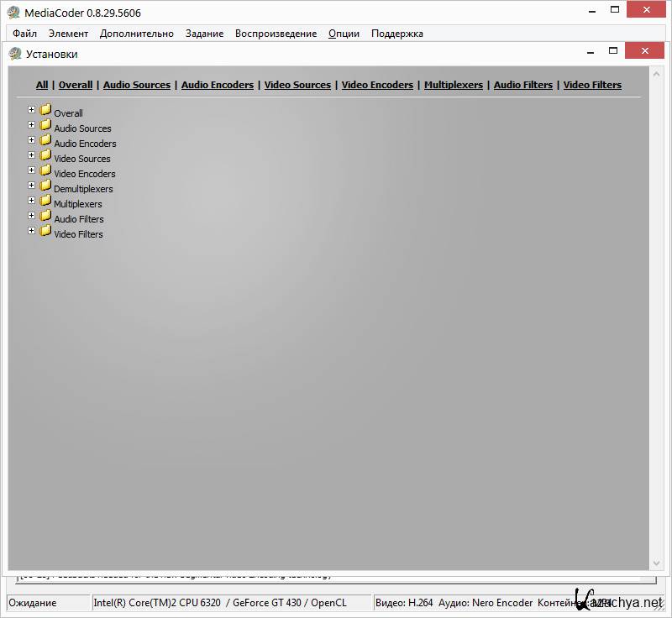Click the Multiplexers link in top bar
The image size is (672, 618).
(454, 85)
